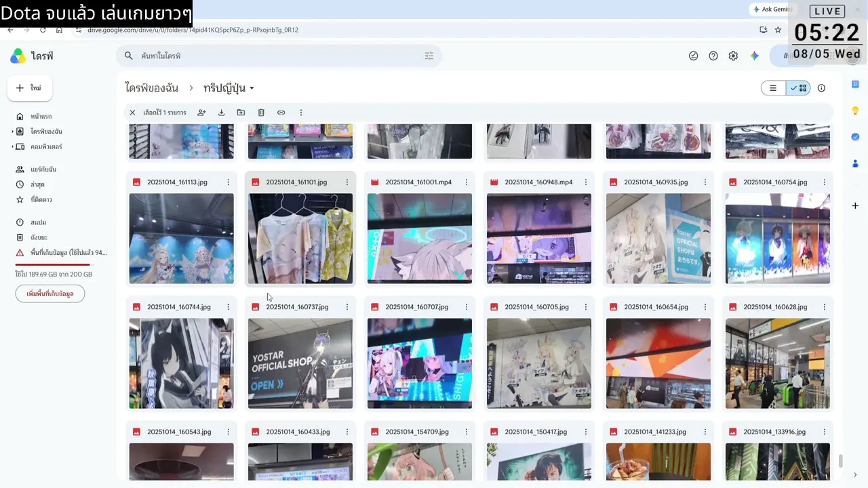Viewport: 868px width, 488px height.
Task: Show details with the info icon
Action: click(x=821, y=88)
